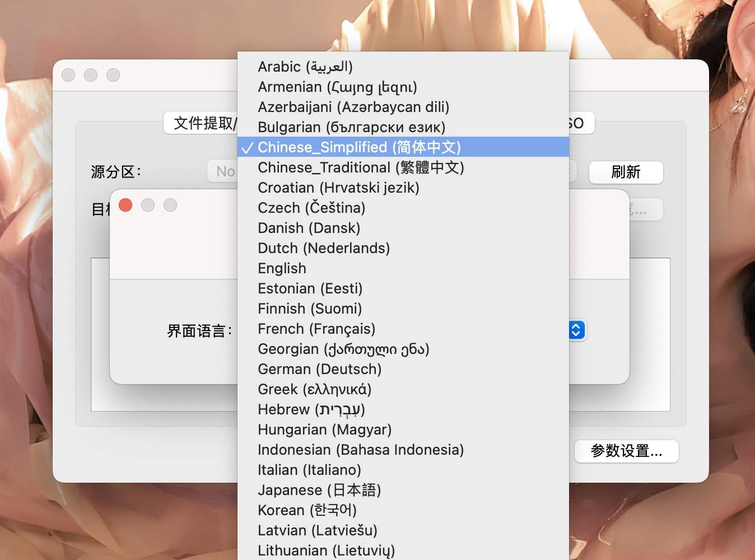Select Lithuanian (Lietuvių) at the list bottom
Image resolution: width=755 pixels, height=560 pixels.
[x=326, y=550]
